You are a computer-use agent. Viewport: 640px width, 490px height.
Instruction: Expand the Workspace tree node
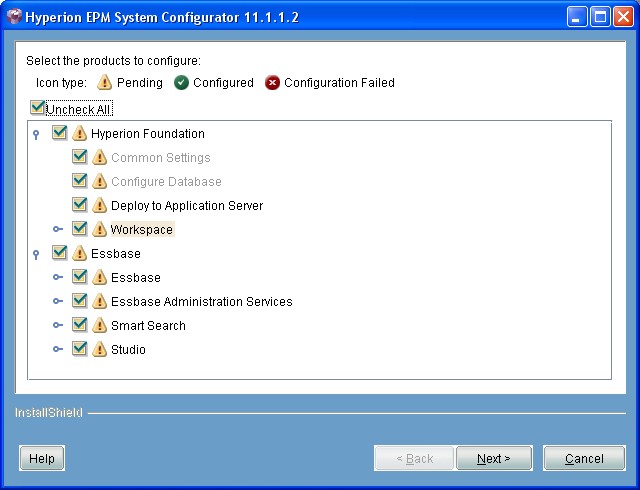(58, 230)
